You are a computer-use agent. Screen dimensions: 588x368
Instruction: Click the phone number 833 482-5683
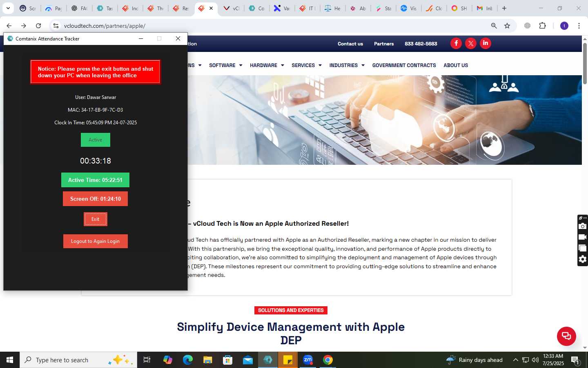pos(421,44)
